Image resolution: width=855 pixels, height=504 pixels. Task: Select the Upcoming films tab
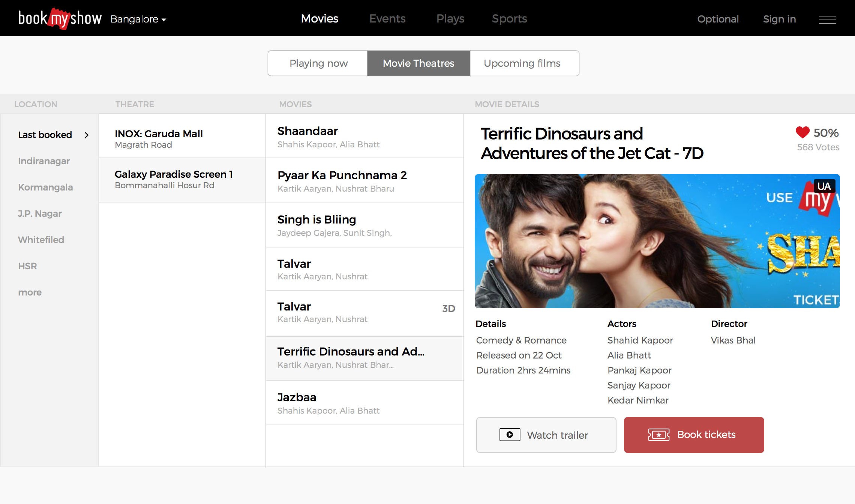522,63
